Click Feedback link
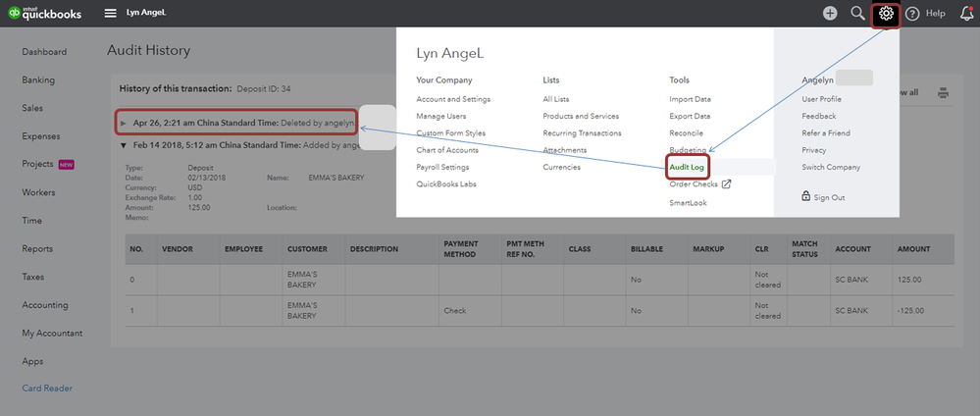 819,117
